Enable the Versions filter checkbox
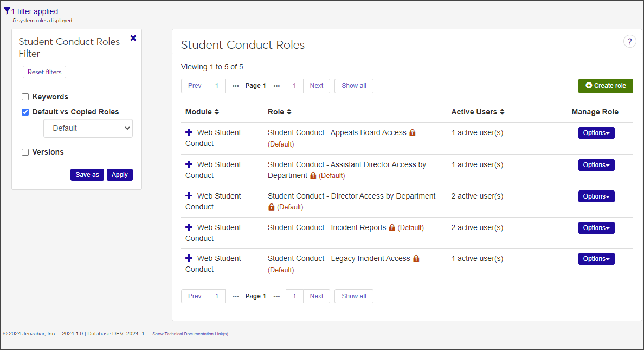Image resolution: width=644 pixels, height=350 pixels. [x=25, y=152]
